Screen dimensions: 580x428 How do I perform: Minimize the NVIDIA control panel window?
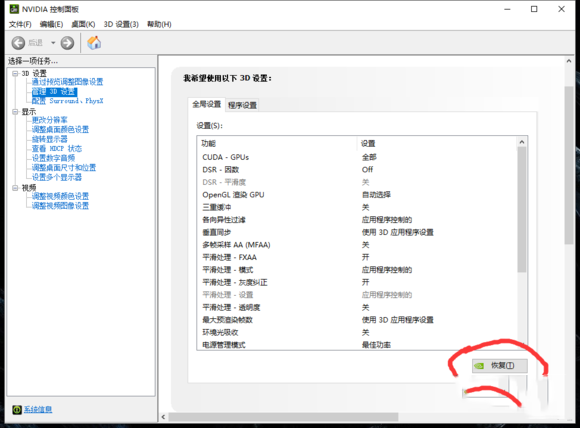point(507,9)
